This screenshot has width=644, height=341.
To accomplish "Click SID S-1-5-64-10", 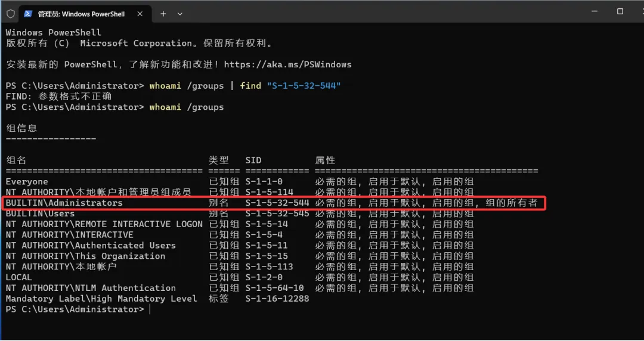I will coord(275,288).
